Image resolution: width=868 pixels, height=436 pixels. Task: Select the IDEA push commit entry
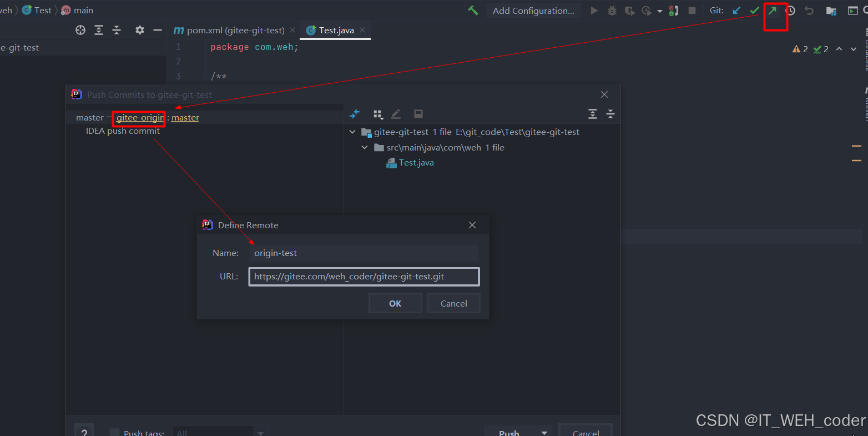pyautogui.click(x=123, y=131)
